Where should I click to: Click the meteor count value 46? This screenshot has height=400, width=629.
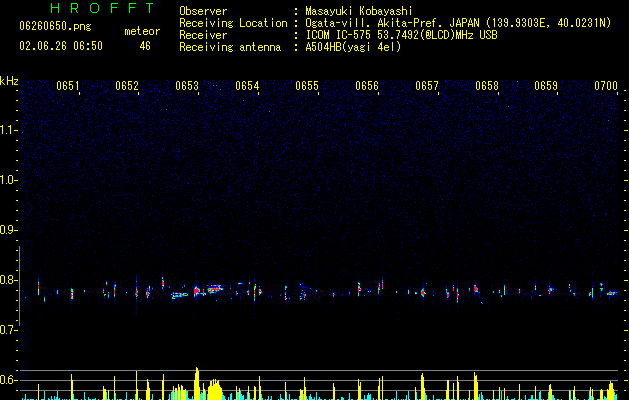[145, 46]
